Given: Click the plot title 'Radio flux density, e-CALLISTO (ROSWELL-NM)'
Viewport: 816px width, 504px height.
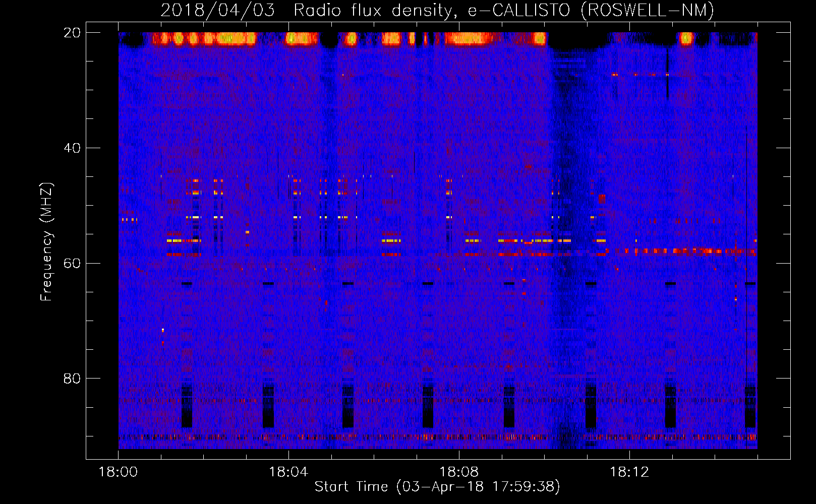Looking at the screenshot, I should [504, 10].
